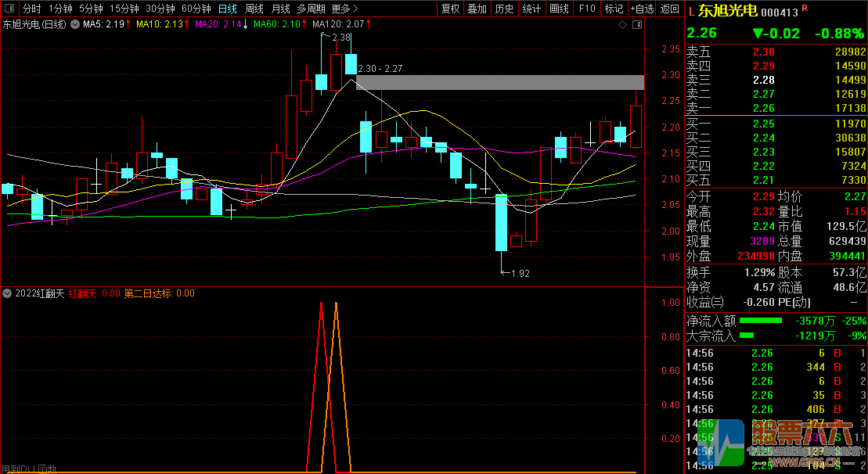Open the 多周期 multi-period view
This screenshot has width=868, height=474.
tap(311, 9)
